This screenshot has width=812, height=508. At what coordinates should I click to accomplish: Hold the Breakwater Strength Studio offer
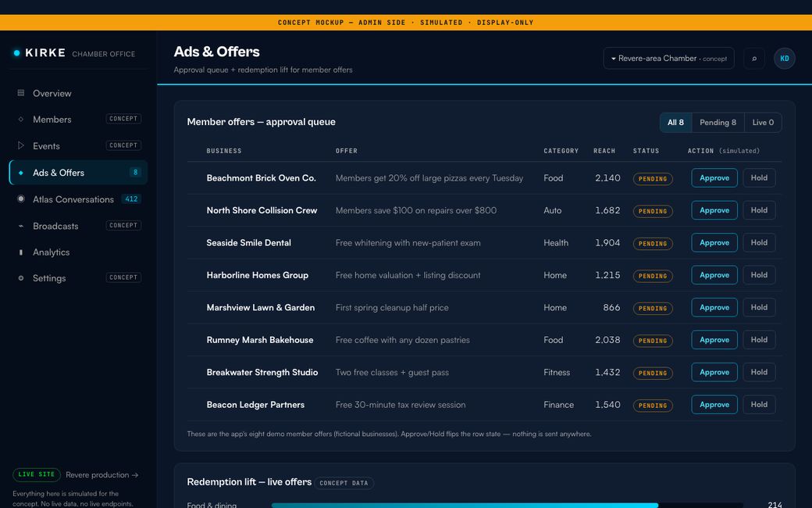(x=759, y=372)
